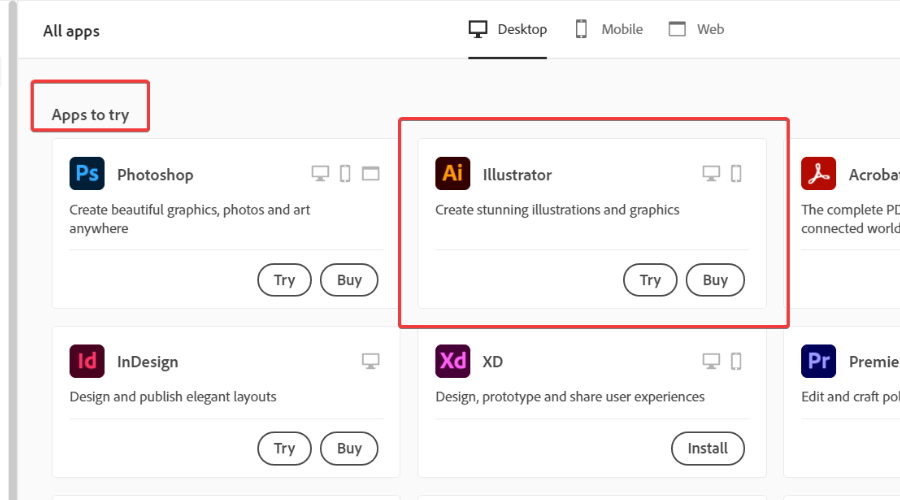Try InDesign

[284, 448]
